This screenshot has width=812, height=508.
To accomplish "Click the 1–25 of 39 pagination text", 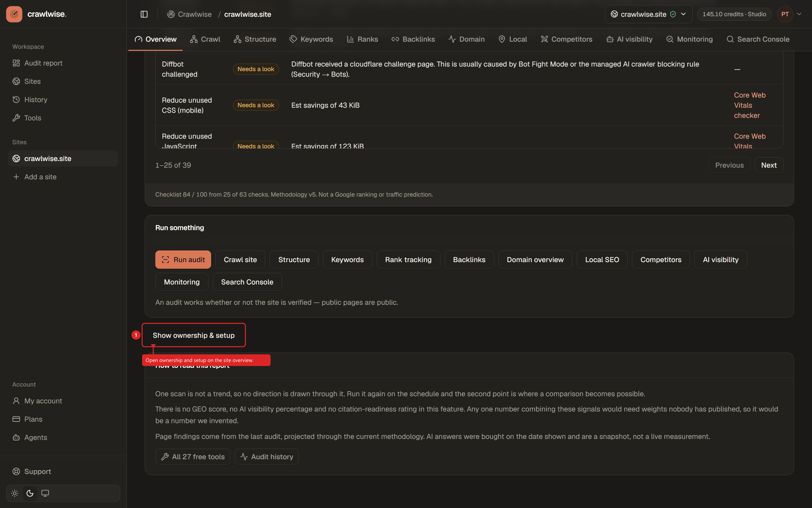I will point(173,165).
